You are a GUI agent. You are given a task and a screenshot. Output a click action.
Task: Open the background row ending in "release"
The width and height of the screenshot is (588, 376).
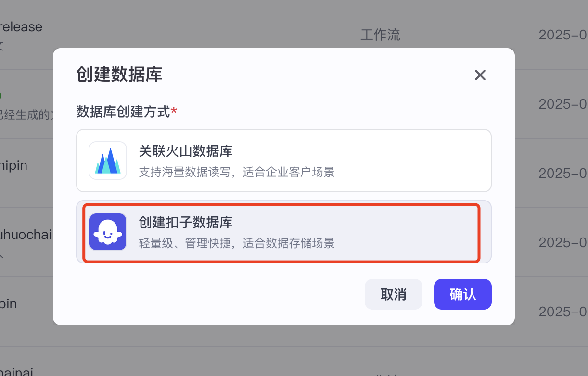[21, 27]
